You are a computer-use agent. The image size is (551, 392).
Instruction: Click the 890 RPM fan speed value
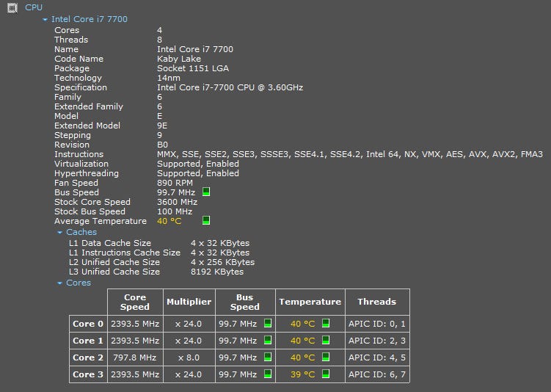click(175, 183)
